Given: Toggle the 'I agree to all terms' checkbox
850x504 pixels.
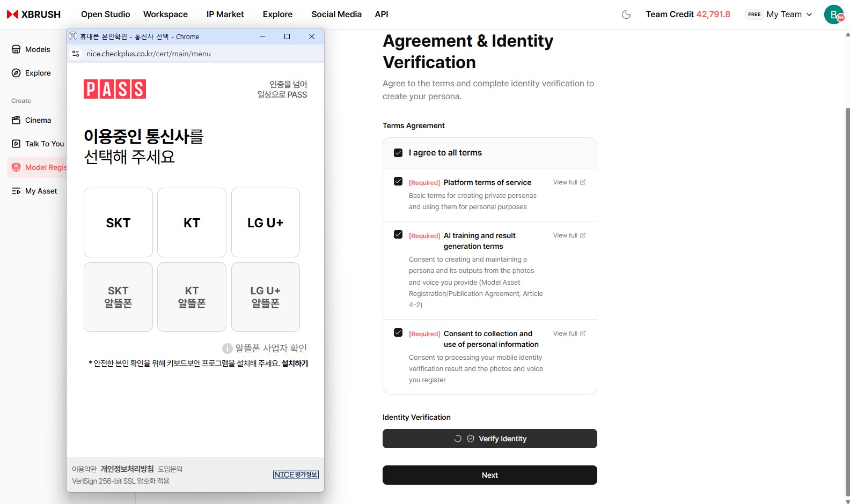Looking at the screenshot, I should [x=398, y=153].
